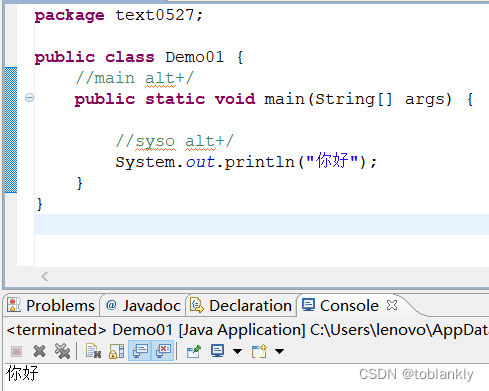This screenshot has width=489, height=391.
Task: Click Remove All Terminated Launches icon
Action: (x=62, y=351)
